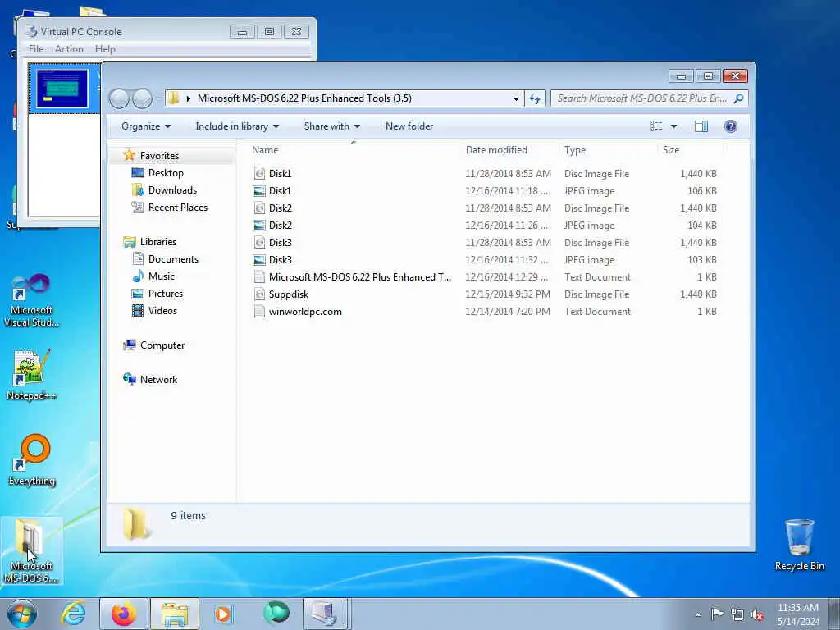Select the Disk2 disc image file

pos(281,208)
